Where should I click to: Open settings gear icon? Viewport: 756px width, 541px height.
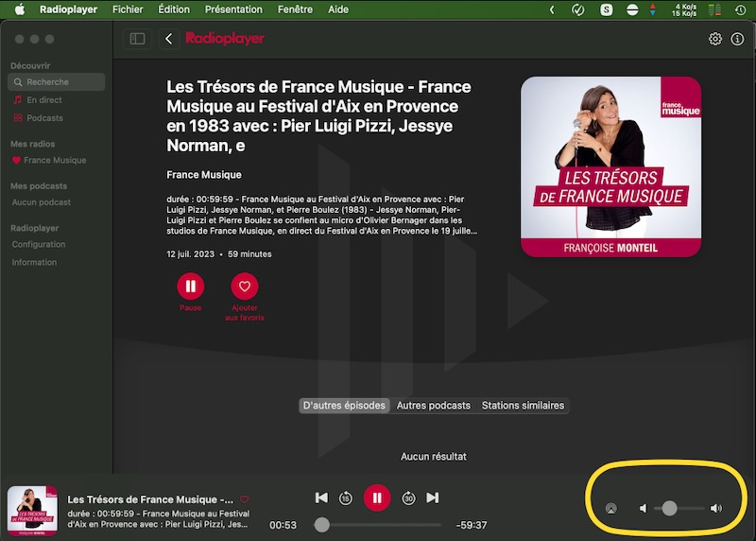pyautogui.click(x=715, y=39)
